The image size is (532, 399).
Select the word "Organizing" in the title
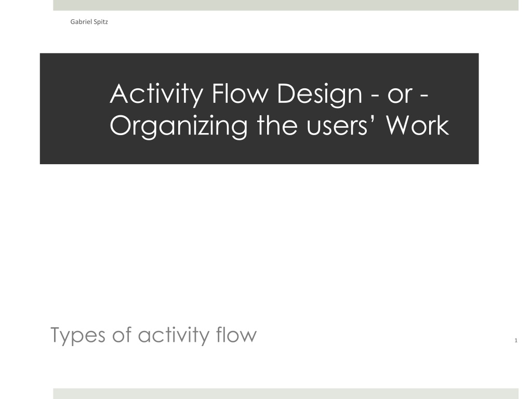pyautogui.click(x=179, y=127)
